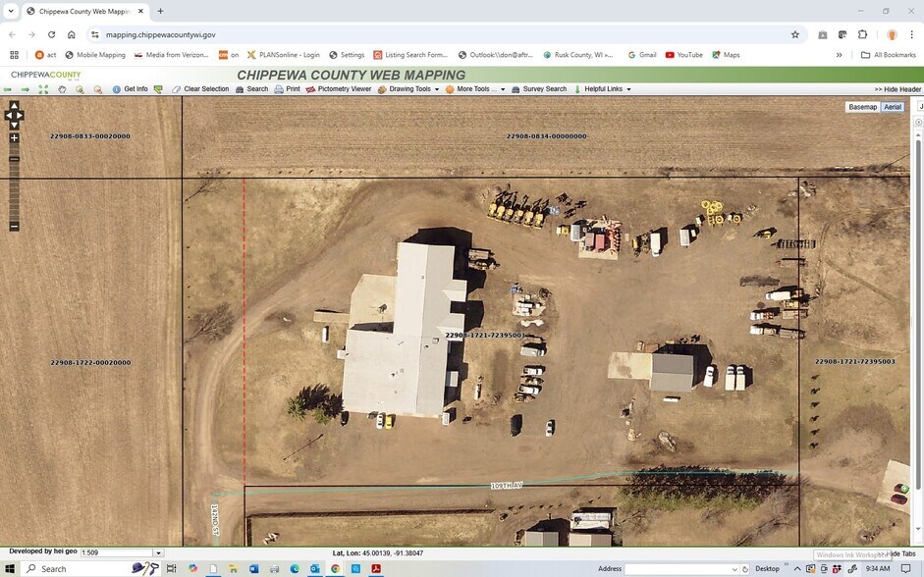Click Hide Header toggle
The height and width of the screenshot is (577, 924).
897,89
